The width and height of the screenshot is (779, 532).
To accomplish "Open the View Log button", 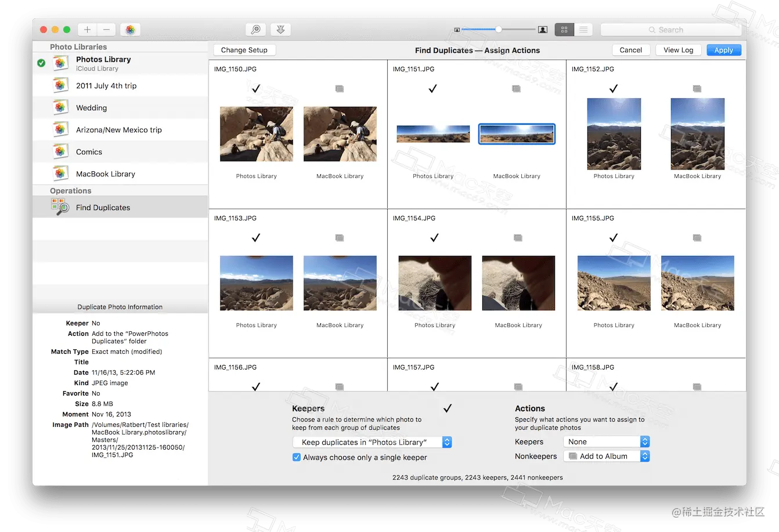I will [679, 50].
